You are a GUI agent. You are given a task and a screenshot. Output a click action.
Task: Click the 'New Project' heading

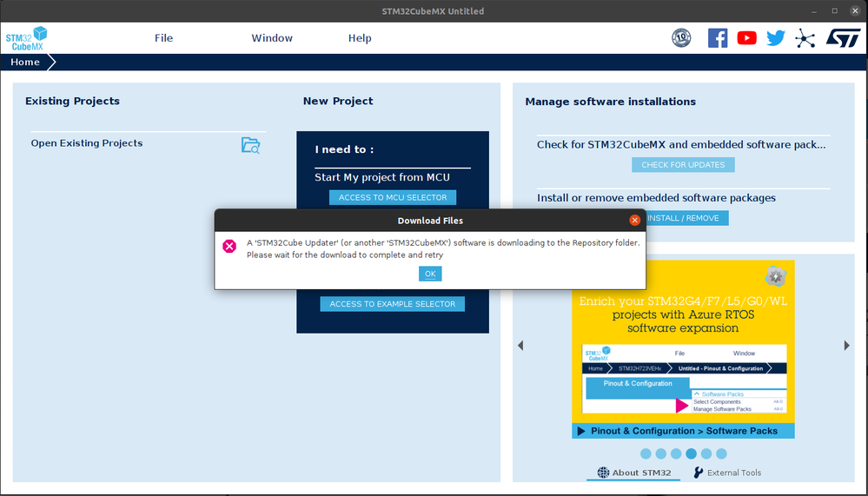[338, 102]
